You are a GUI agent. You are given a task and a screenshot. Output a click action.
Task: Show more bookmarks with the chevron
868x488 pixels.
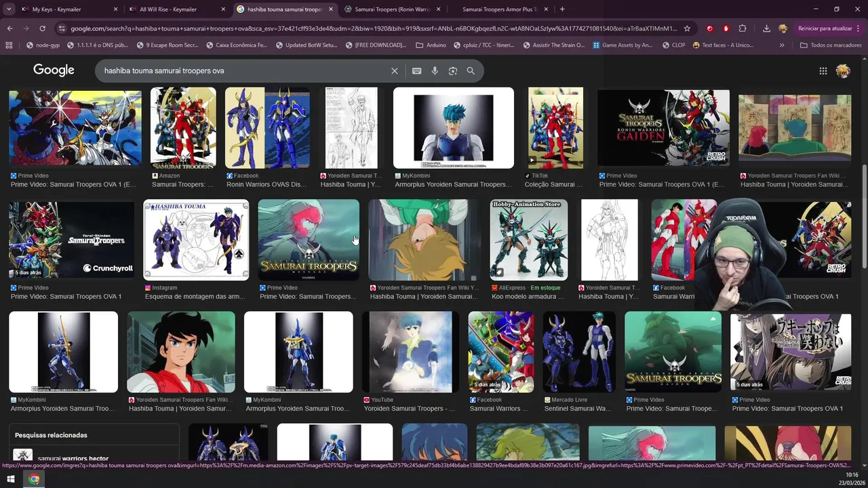click(x=782, y=45)
